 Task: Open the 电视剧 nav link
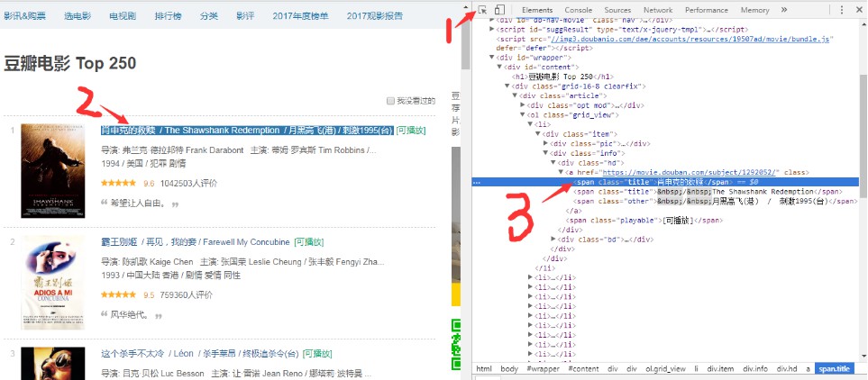(123, 16)
